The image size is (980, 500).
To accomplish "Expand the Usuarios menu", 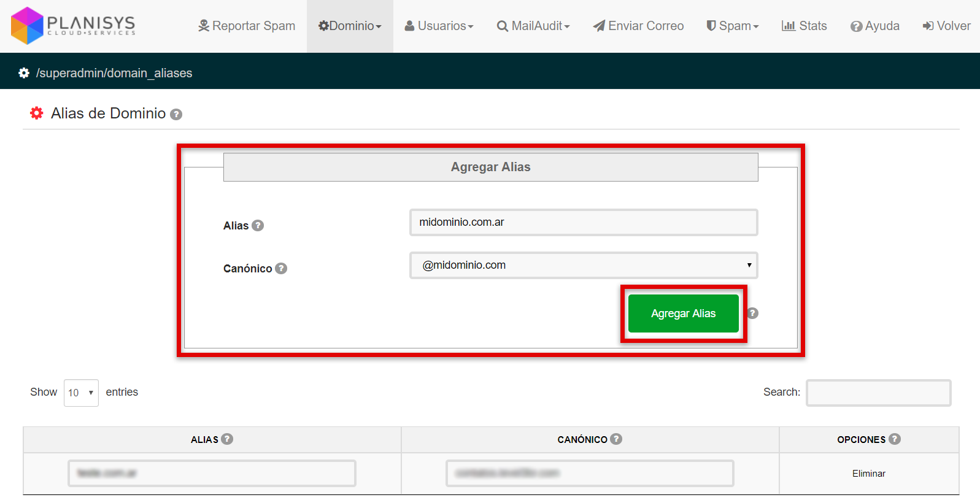I will (439, 26).
